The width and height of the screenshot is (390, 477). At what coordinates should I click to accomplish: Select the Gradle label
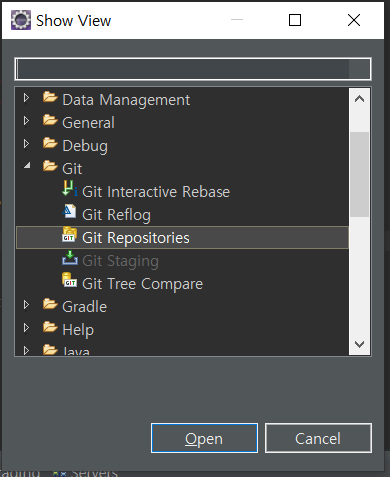click(85, 307)
